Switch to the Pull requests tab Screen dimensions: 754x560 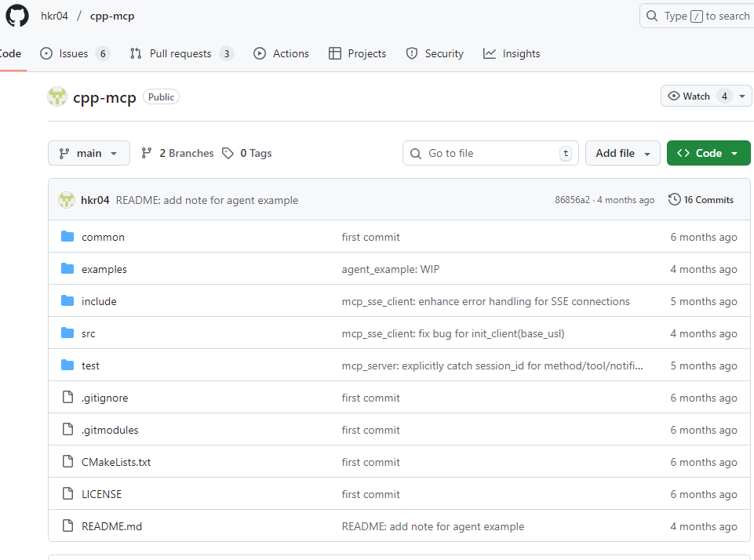(181, 53)
